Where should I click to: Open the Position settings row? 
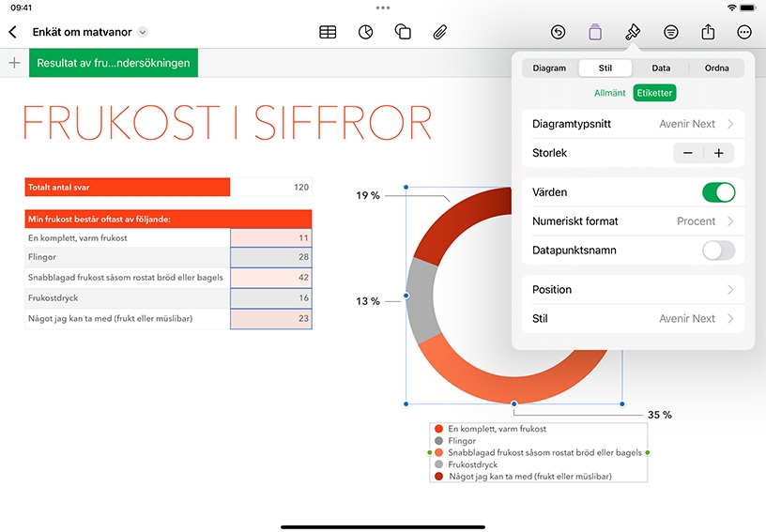pos(633,289)
